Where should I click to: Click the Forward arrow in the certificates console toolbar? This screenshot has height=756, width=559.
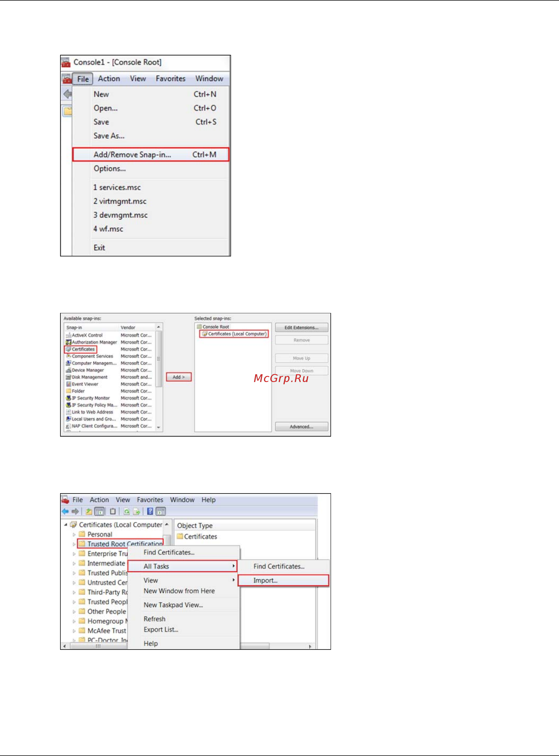(75, 511)
